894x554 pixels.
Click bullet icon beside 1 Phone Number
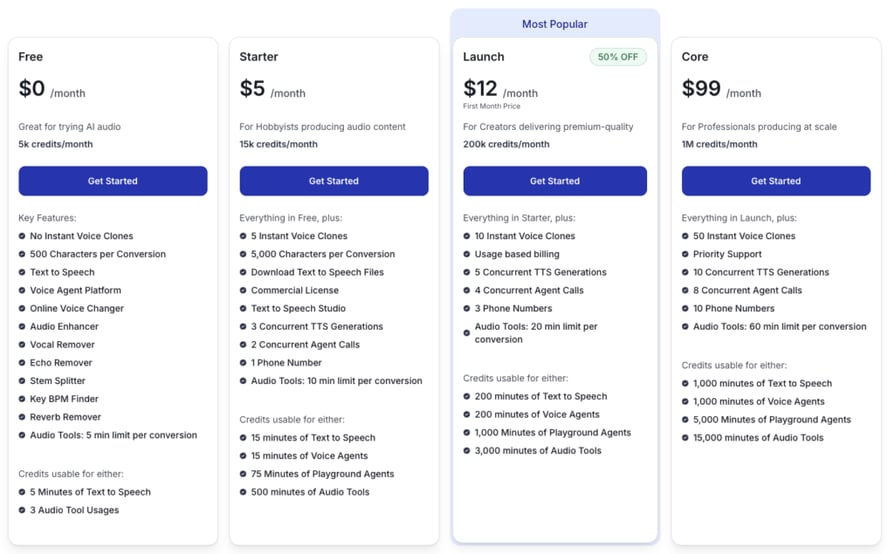pyautogui.click(x=243, y=362)
